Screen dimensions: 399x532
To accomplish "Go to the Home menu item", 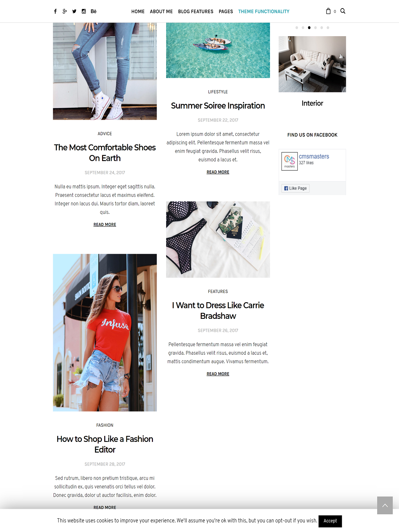I will coord(138,11).
